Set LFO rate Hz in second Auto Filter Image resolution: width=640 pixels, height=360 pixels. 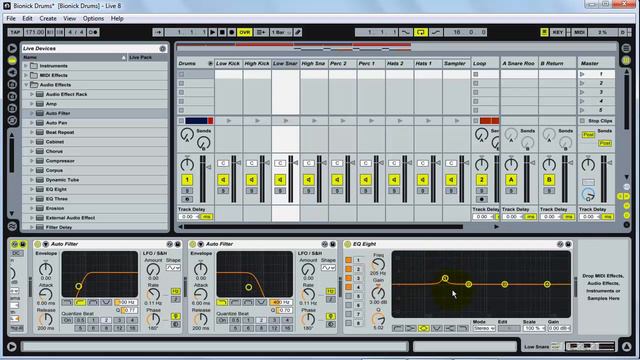click(x=331, y=291)
